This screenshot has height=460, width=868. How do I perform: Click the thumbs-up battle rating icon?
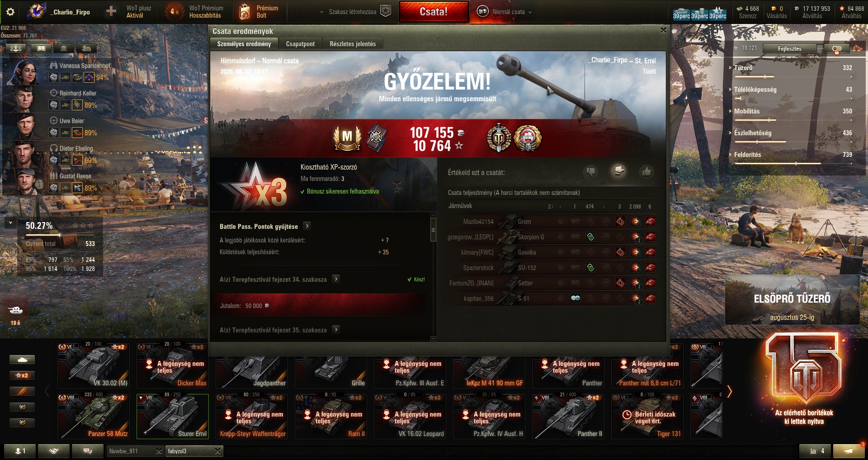click(x=646, y=171)
